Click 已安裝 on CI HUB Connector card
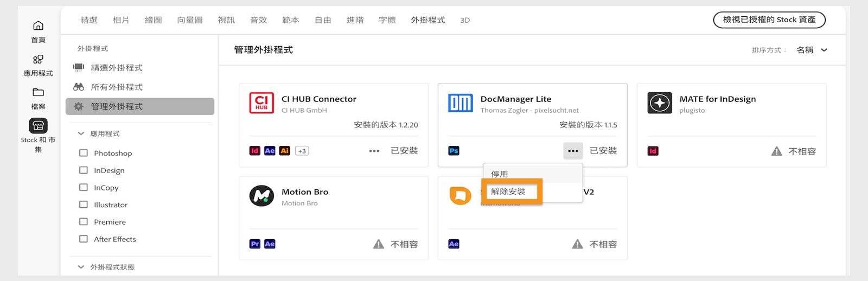Screen dimensions: 868x281 [x=404, y=151]
